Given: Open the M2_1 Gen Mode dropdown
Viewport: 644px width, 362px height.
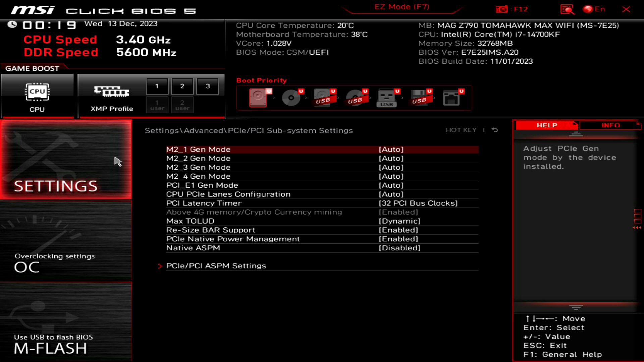Looking at the screenshot, I should [x=392, y=149].
